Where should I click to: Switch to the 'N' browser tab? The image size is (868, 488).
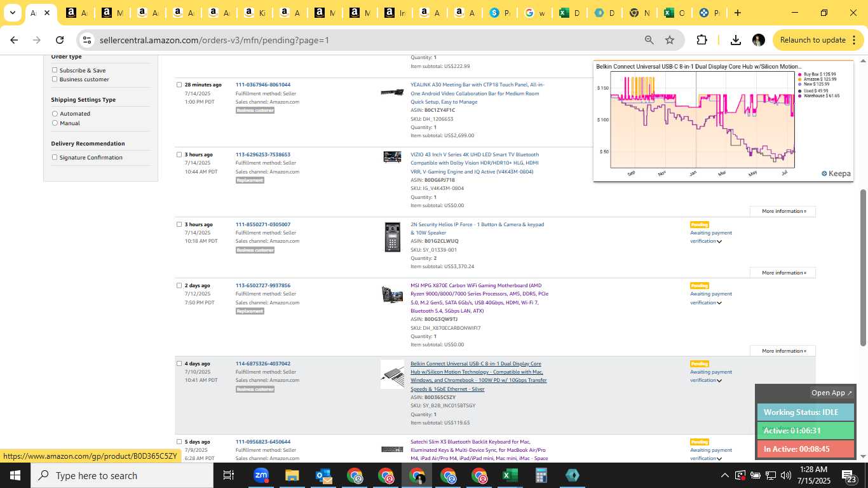[639, 13]
